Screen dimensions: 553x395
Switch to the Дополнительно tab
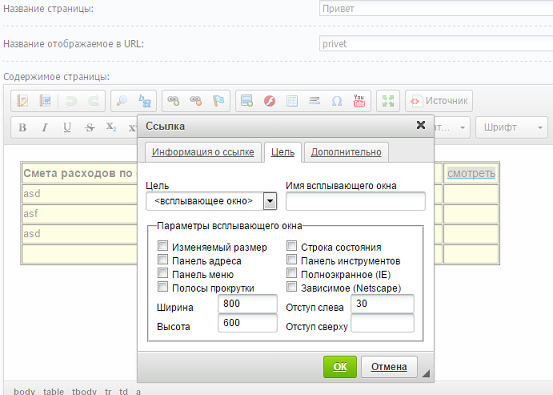346,152
